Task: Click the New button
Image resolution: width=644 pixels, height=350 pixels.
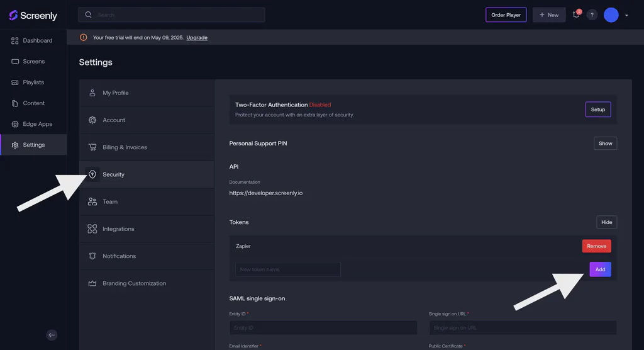Action: (549, 15)
